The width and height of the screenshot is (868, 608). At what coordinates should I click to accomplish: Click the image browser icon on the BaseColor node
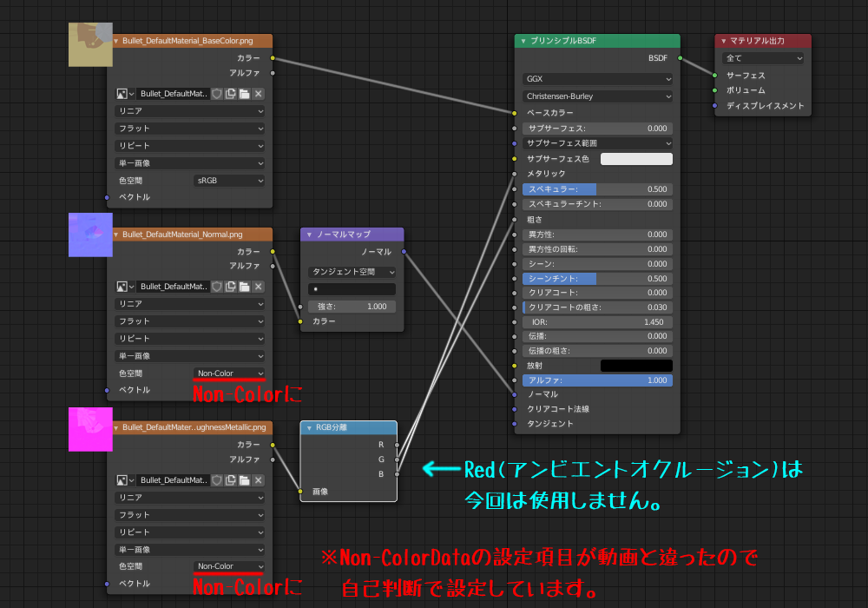(122, 93)
